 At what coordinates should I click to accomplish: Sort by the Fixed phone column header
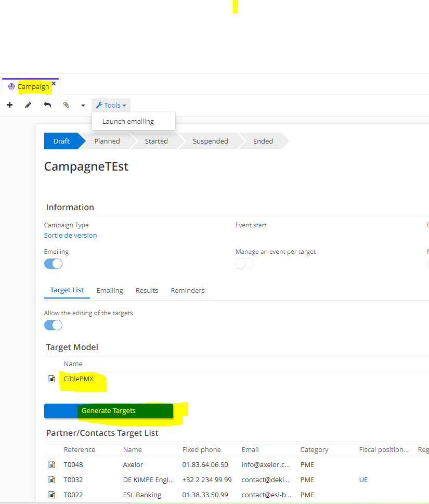[201, 450]
